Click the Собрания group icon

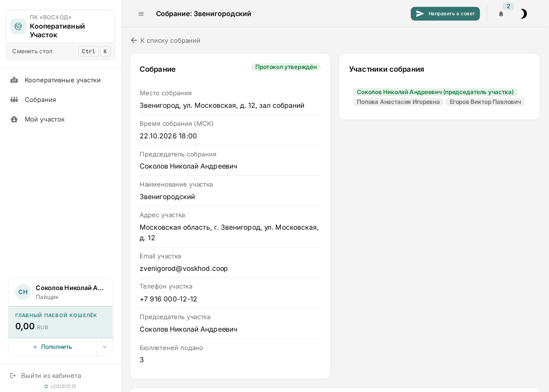point(14,100)
